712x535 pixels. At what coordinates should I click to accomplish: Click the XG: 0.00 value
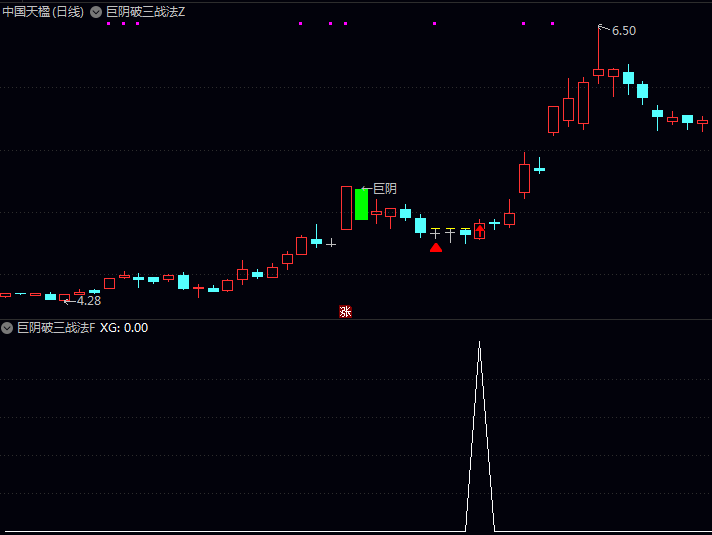point(124,328)
